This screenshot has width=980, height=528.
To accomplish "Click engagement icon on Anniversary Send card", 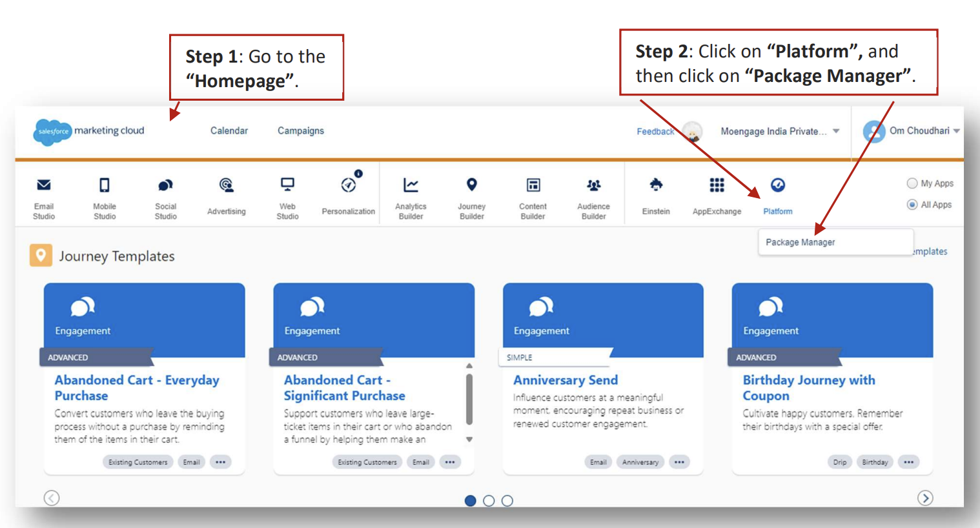I will 541,307.
